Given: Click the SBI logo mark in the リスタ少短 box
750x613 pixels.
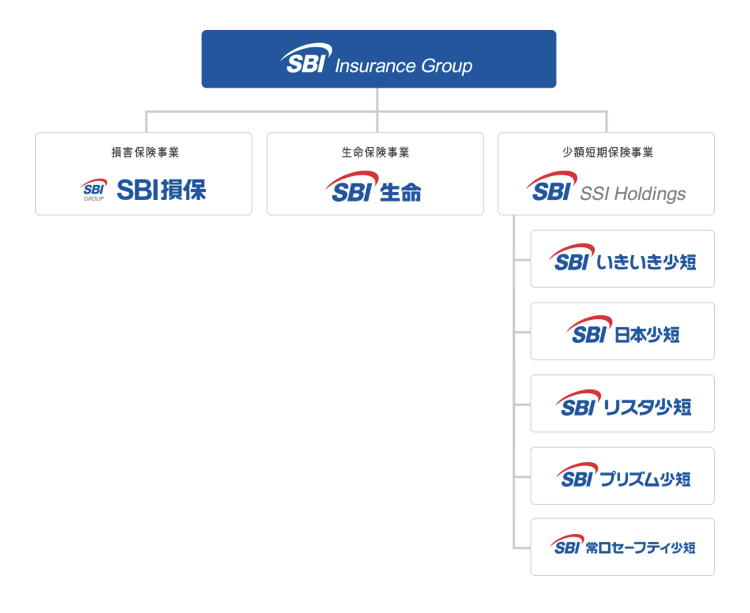Looking at the screenshot, I should (577, 403).
